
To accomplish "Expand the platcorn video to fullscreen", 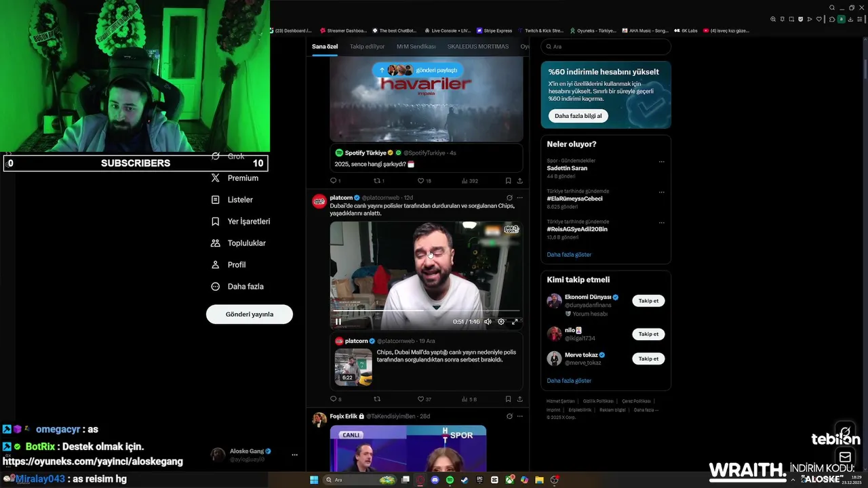I will [515, 322].
